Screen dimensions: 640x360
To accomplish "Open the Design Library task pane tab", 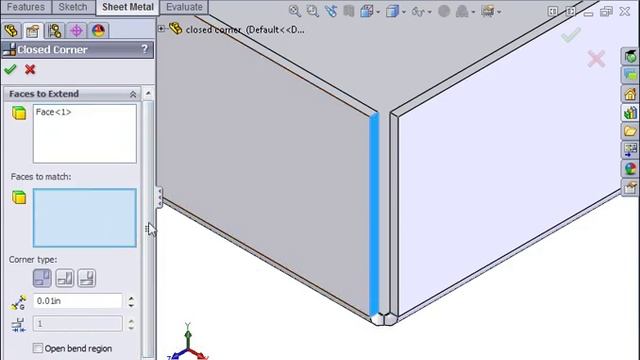I will [630, 113].
